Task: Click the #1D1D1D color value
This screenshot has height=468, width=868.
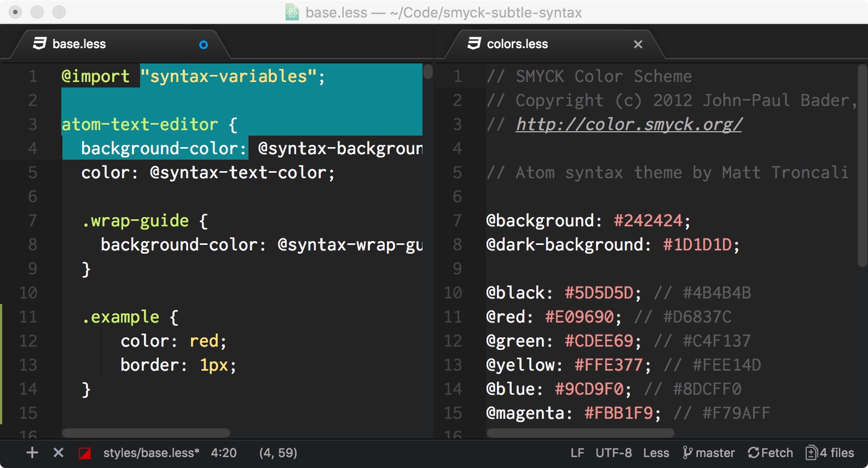Action: pyautogui.click(x=697, y=245)
